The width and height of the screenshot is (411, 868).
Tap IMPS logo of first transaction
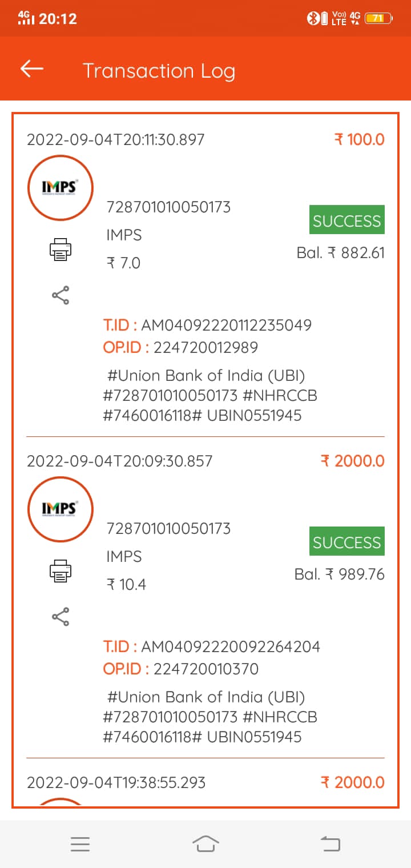[60, 188]
